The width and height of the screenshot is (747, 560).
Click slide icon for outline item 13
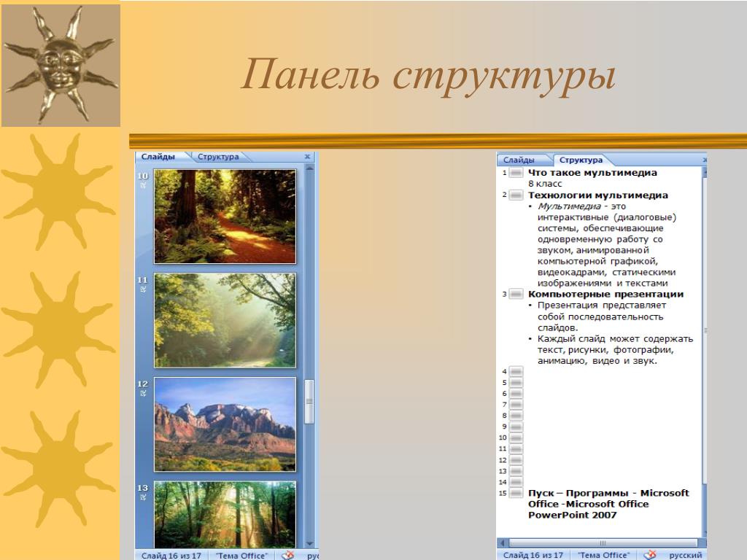coord(516,471)
